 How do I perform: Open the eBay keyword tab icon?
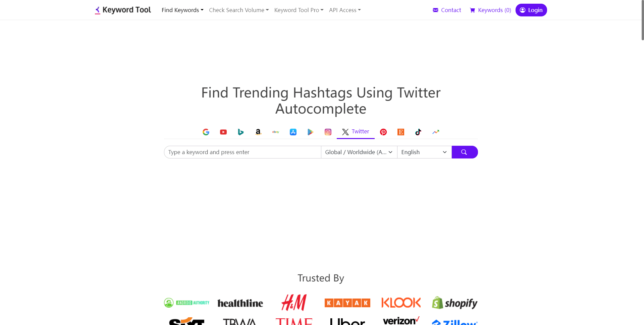point(276,132)
